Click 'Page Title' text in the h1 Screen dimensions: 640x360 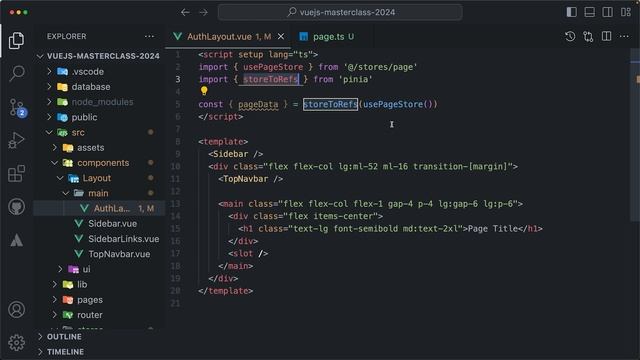pyautogui.click(x=493, y=229)
